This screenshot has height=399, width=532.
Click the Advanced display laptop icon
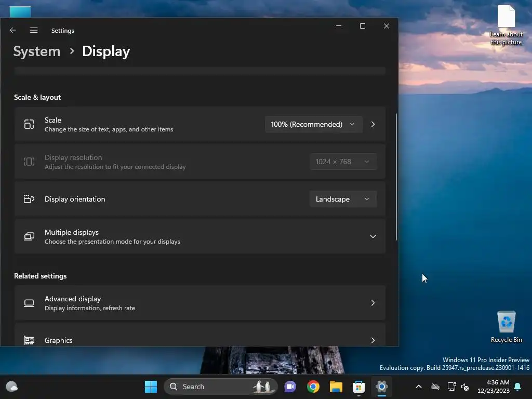(29, 303)
